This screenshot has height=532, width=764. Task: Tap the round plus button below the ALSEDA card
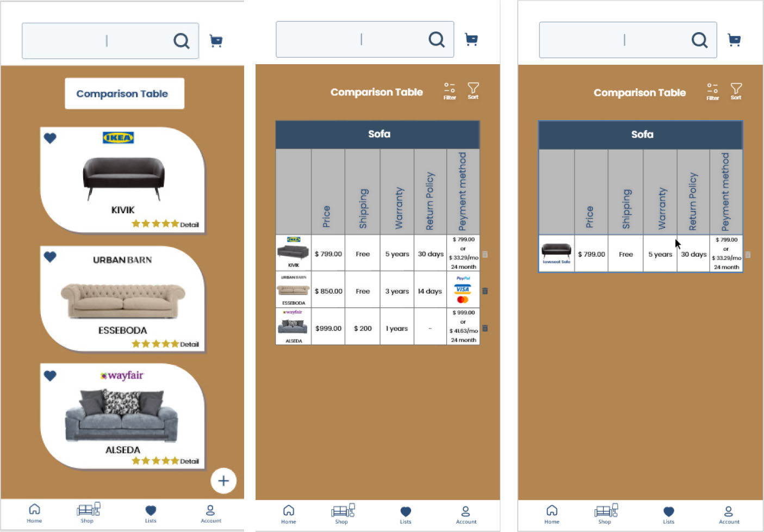pos(223,481)
